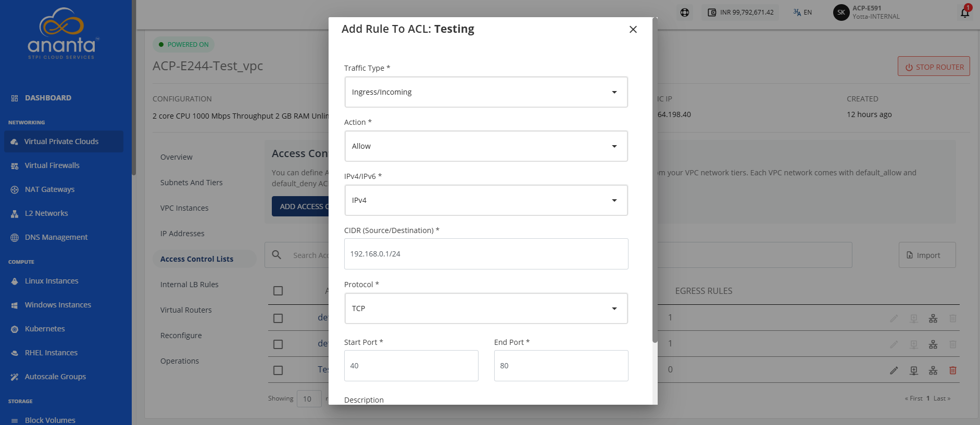Viewport: 980px width, 425px height.
Task: Toggle the select-all checkbox in table header
Action: coord(278,291)
